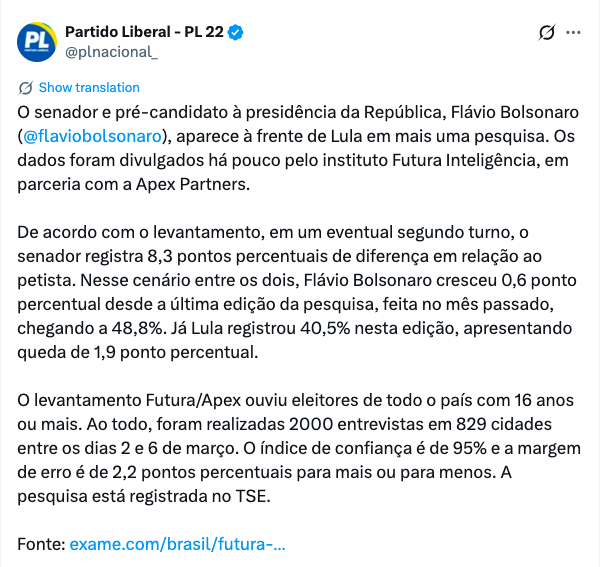Click the Partido Liberal PL profile avatar
The height and width of the screenshot is (567, 607).
(x=35, y=40)
